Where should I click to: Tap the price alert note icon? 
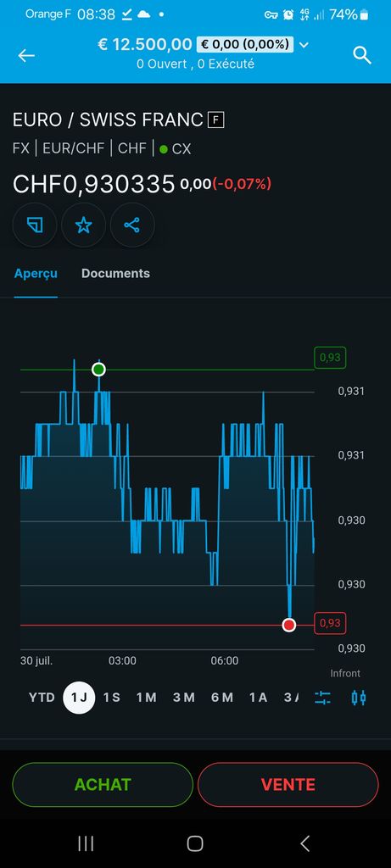click(34, 225)
